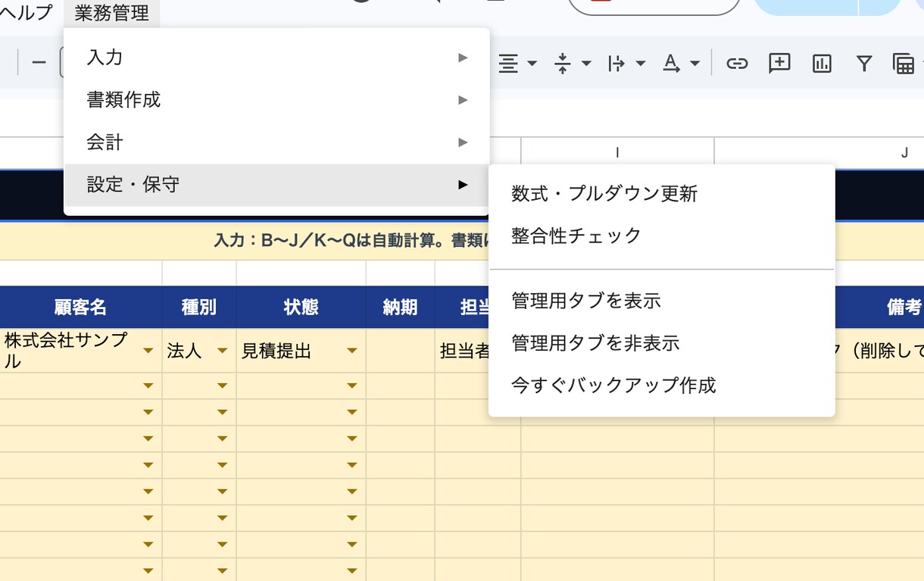Expand the 書類作成 submenu

click(277, 100)
